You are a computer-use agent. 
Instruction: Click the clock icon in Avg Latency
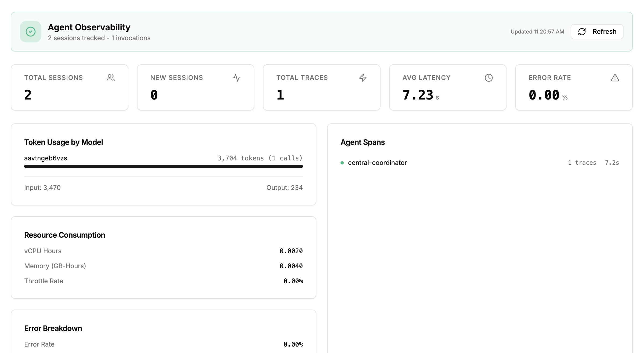489,78
